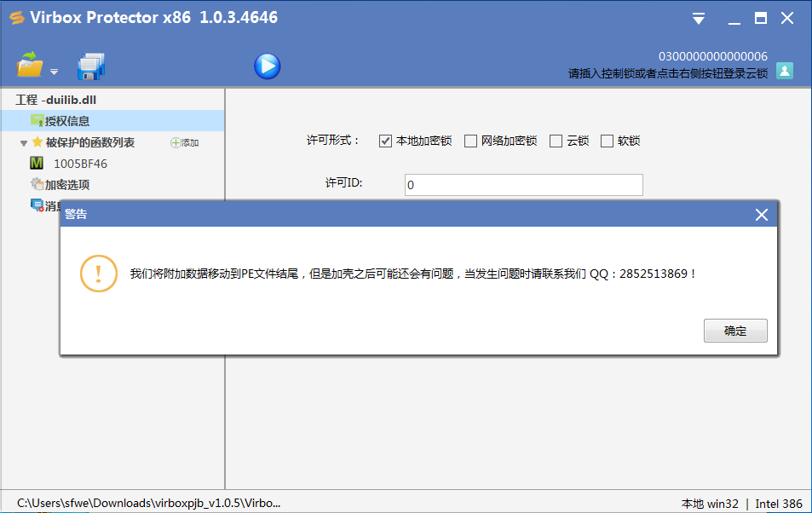Close the Virbox Protector window
812x513 pixels.
click(787, 19)
